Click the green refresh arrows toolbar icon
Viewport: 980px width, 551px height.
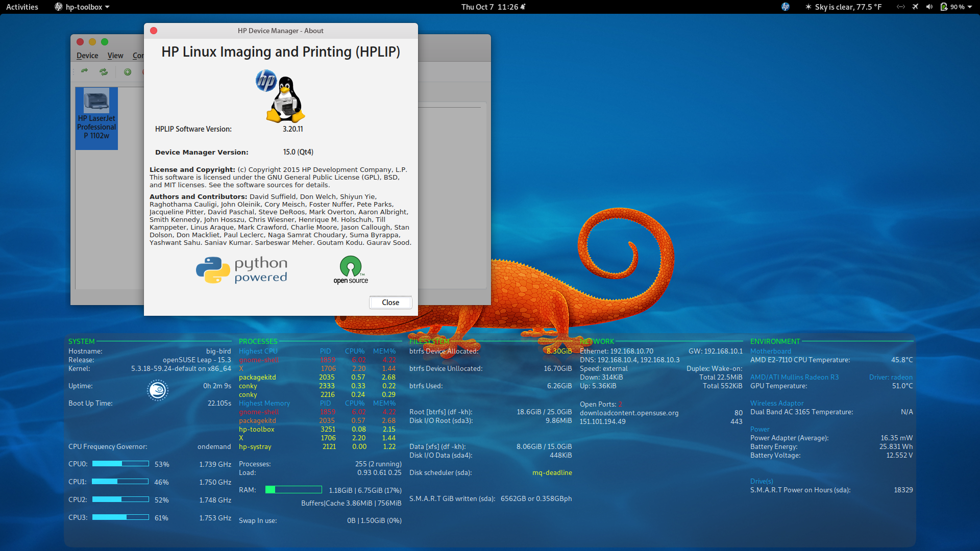click(104, 72)
